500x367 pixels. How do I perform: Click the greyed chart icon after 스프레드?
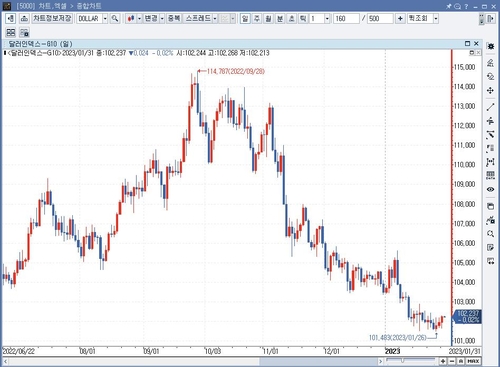[x=225, y=18]
